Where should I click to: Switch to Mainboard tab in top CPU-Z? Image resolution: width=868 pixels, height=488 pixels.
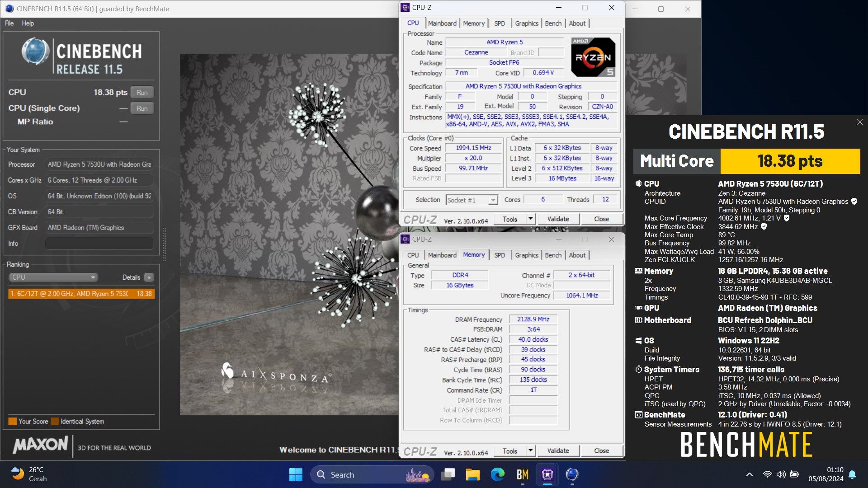pos(442,23)
